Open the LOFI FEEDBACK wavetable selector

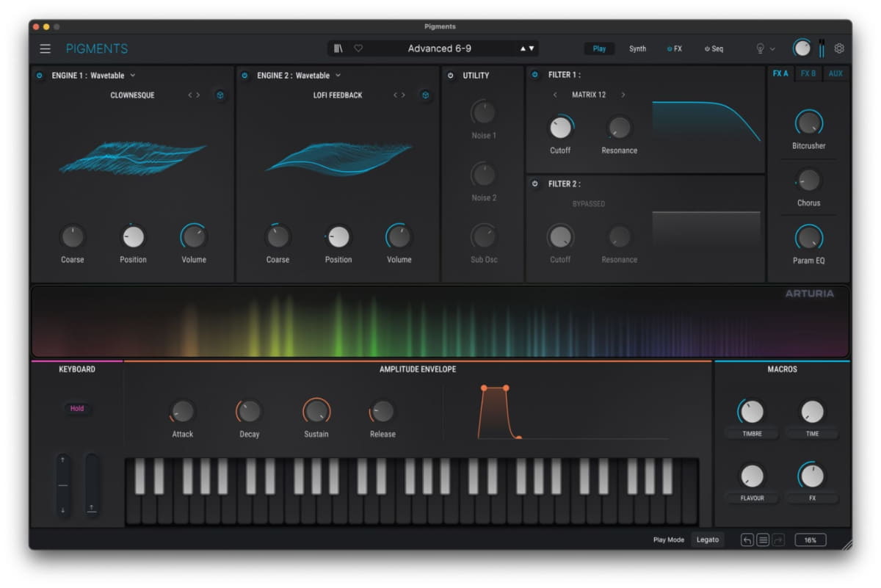[338, 95]
